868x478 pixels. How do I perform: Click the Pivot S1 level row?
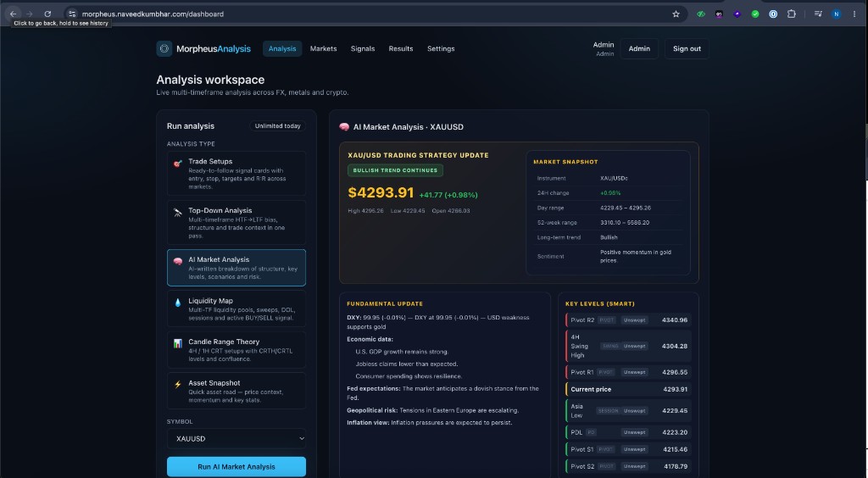point(628,449)
